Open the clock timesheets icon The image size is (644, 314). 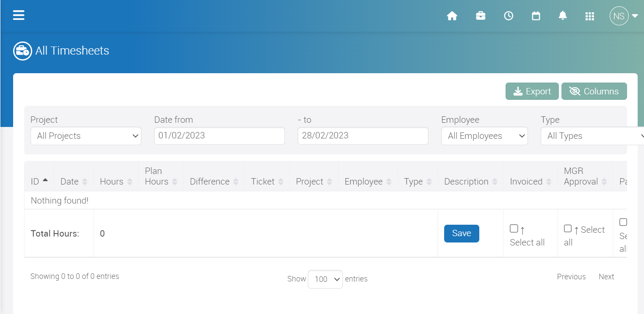click(508, 16)
